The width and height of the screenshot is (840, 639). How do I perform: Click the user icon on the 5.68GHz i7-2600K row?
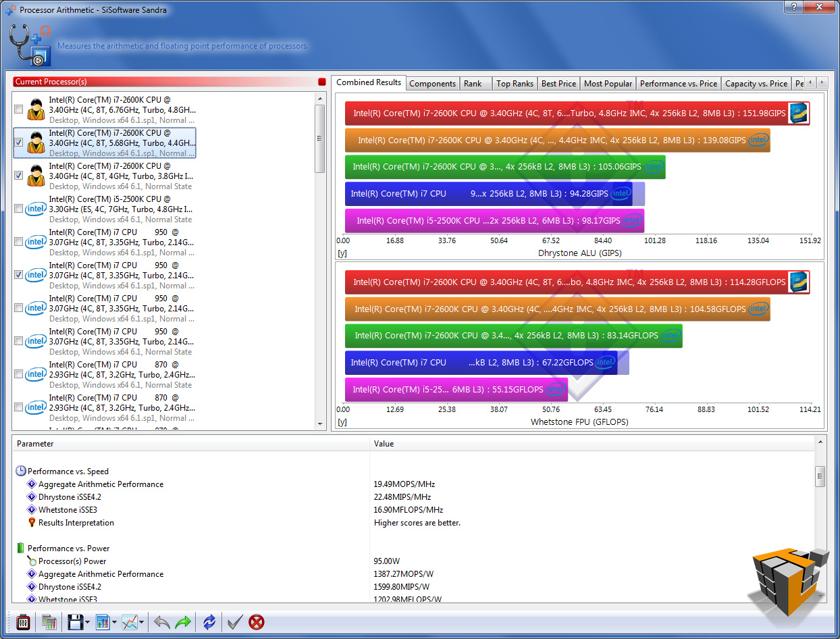pyautogui.click(x=36, y=143)
